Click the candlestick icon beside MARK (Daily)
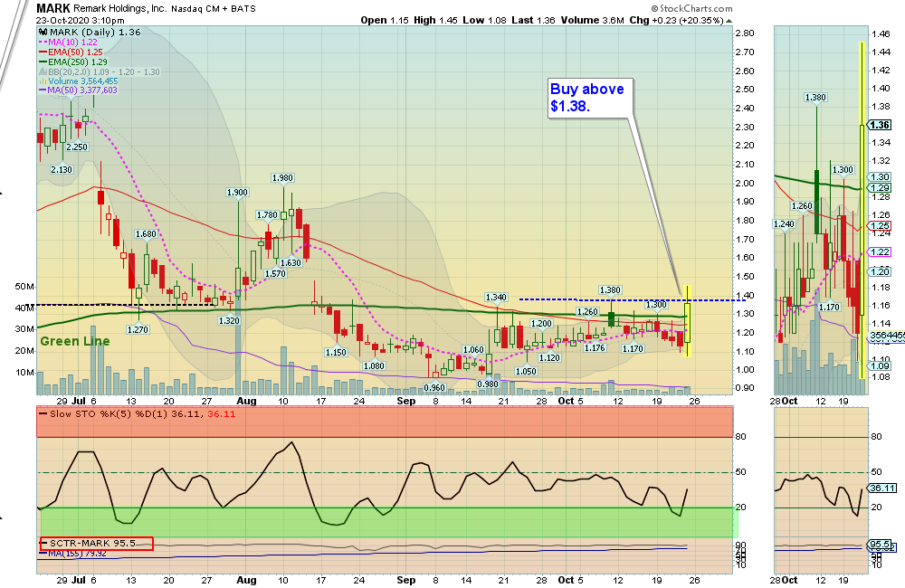The image size is (905, 588). coord(43,33)
